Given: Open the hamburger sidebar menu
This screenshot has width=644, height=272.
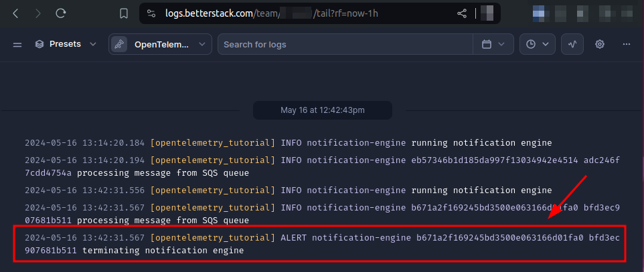Looking at the screenshot, I should click(17, 44).
